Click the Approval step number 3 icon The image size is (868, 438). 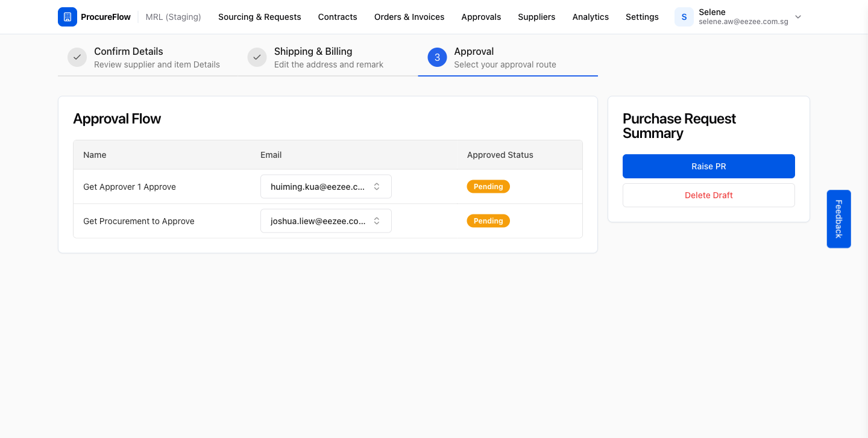(437, 57)
